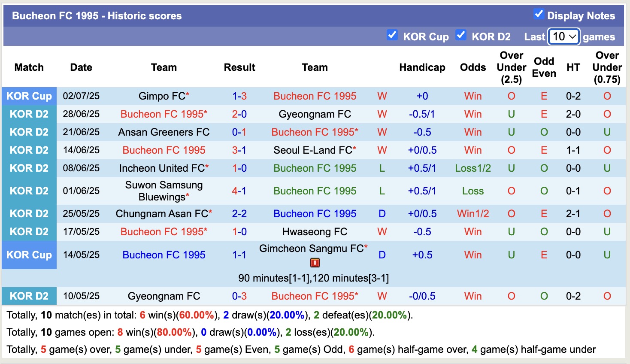This screenshot has height=364, width=630.
Task: Click the 1-3 result of the Gimpo match
Action: (239, 96)
